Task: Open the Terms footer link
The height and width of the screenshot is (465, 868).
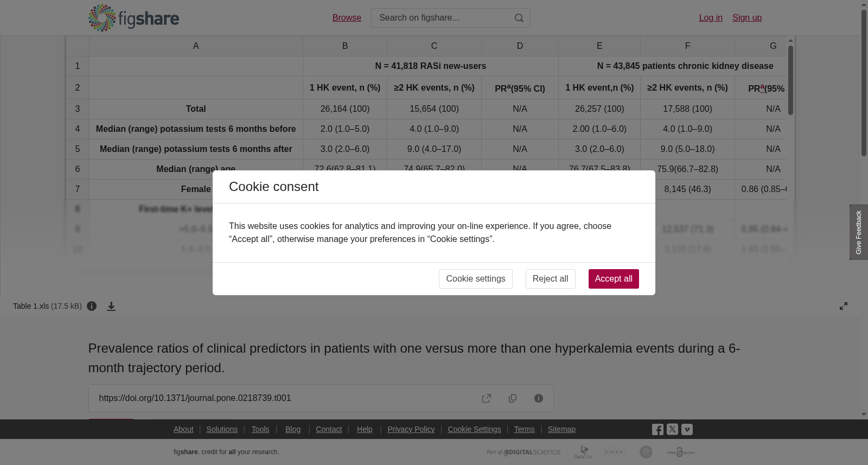Action: [x=524, y=429]
